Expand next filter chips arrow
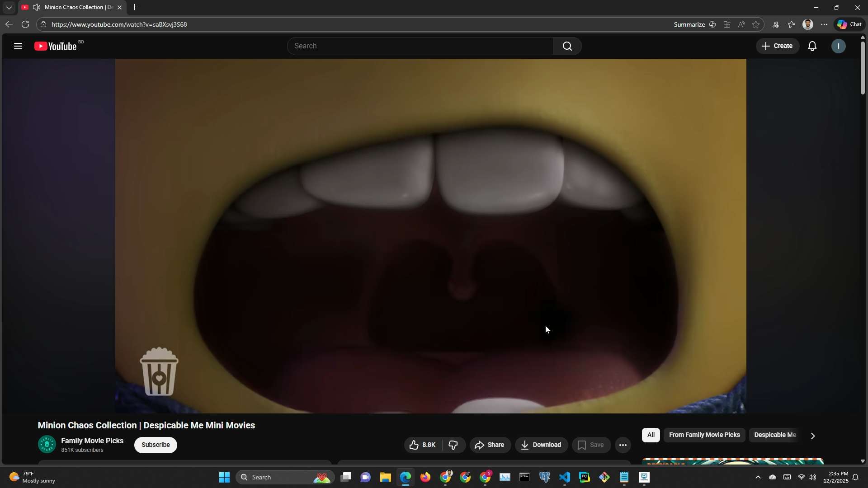Viewport: 868px width, 488px height. click(812, 436)
